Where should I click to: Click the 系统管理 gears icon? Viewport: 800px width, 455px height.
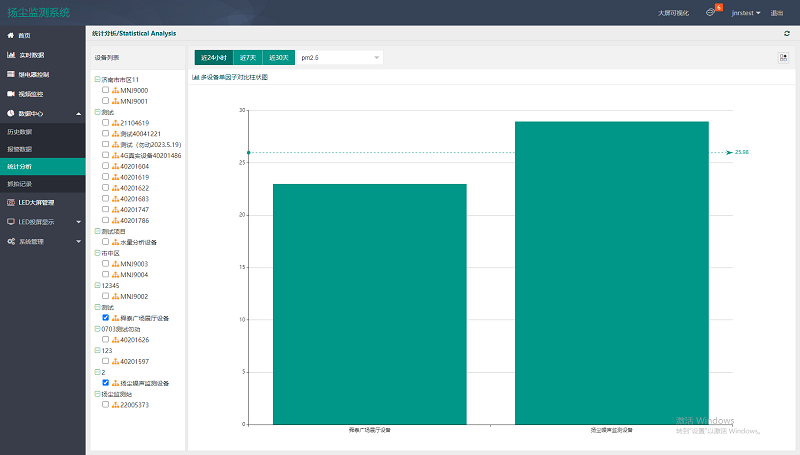click(x=11, y=241)
